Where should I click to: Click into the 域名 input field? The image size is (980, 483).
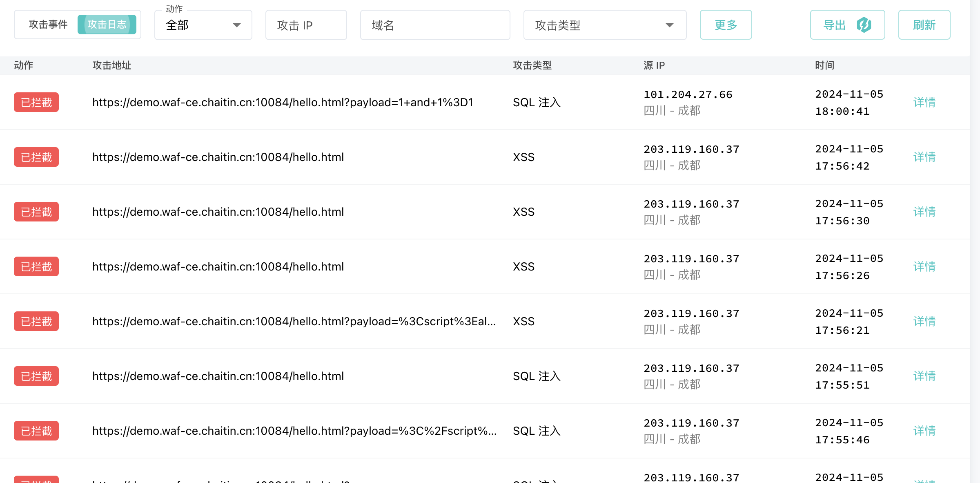pos(435,25)
